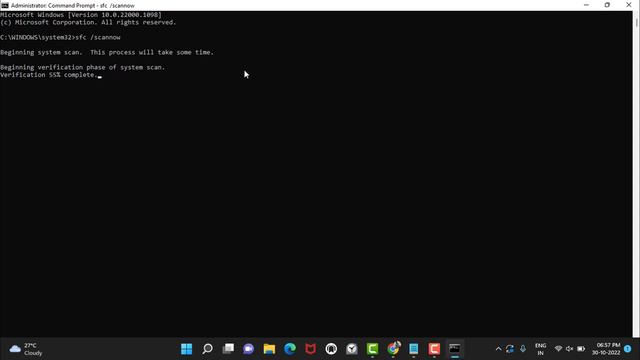
Task: Click the battery status icon
Action: click(581, 349)
